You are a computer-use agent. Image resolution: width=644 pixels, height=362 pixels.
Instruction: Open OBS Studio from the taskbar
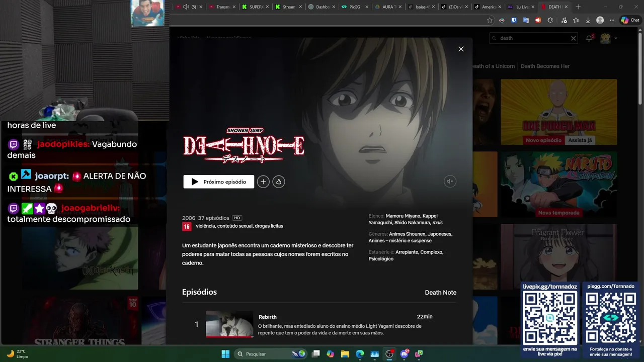389,354
